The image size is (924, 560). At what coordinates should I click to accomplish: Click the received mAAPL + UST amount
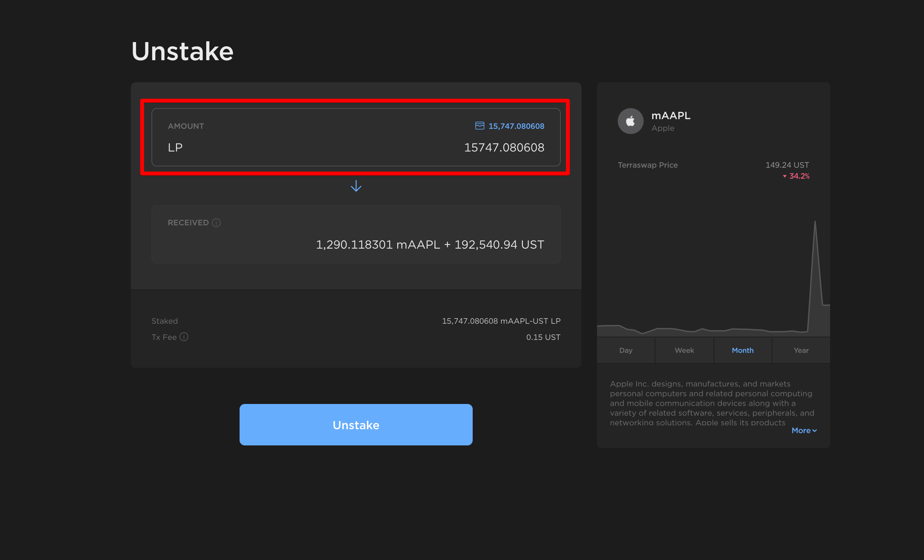(x=430, y=244)
